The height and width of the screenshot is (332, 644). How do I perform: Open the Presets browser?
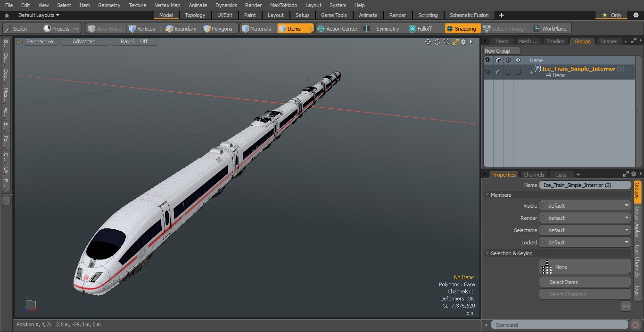click(x=61, y=29)
